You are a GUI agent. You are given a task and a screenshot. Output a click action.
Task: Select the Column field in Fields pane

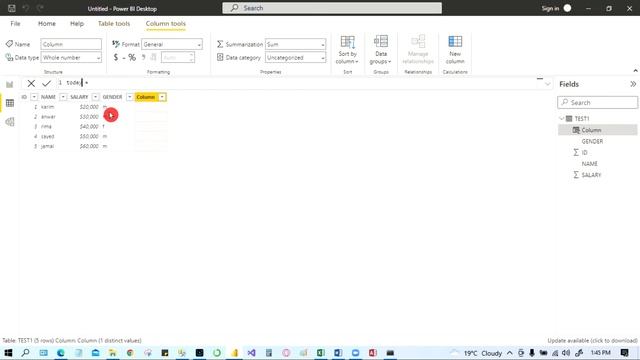[598, 130]
